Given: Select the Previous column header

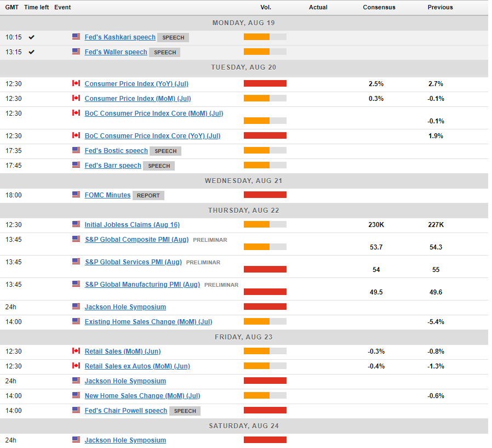Looking at the screenshot, I should click(440, 7).
